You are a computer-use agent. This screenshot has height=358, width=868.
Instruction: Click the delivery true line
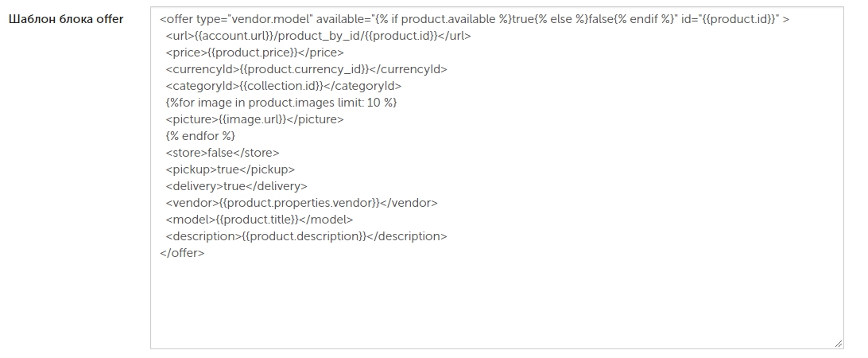[x=236, y=185]
